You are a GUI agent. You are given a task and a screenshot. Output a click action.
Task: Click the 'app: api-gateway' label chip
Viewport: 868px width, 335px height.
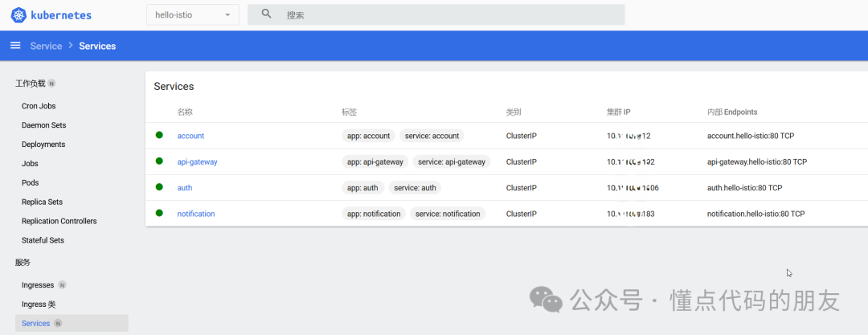click(375, 161)
